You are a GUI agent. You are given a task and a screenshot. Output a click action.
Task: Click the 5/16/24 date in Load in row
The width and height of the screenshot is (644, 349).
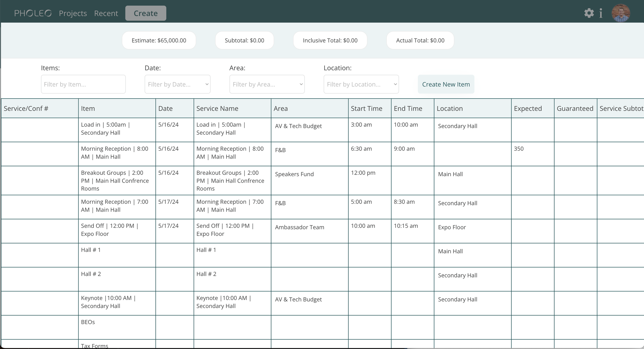tap(175, 130)
